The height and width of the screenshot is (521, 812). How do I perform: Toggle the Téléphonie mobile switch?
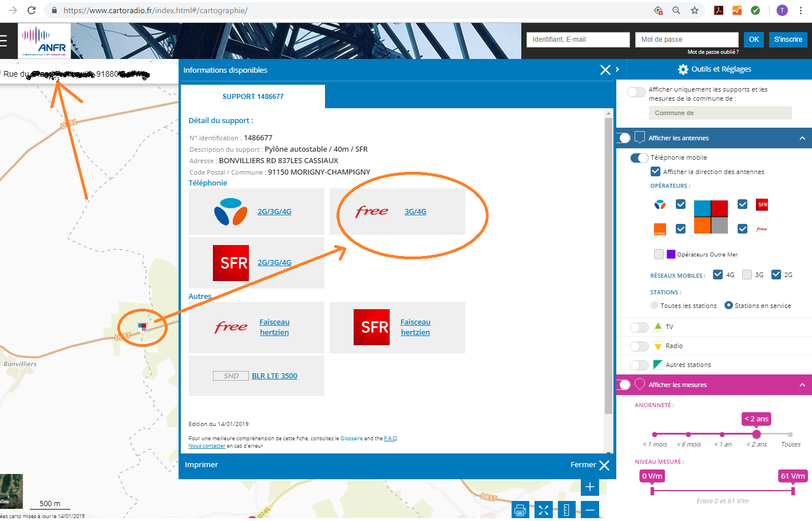tap(639, 157)
